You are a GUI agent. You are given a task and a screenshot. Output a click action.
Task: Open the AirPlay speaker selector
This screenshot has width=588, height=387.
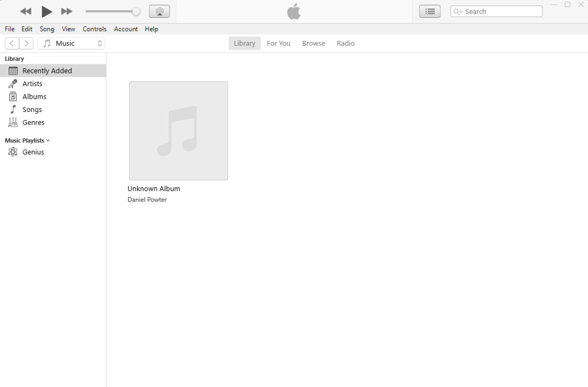click(159, 11)
